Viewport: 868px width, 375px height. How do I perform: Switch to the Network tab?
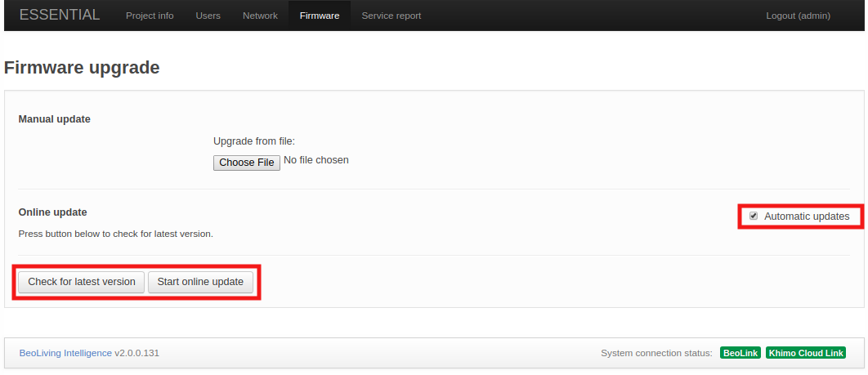click(260, 16)
